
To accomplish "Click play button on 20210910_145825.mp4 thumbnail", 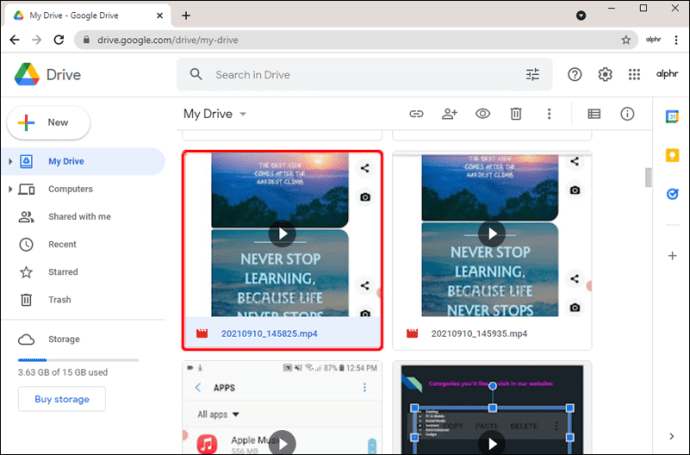I will [x=282, y=233].
